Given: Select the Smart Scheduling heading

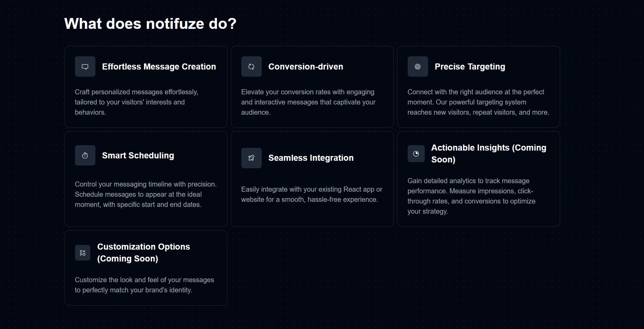Looking at the screenshot, I should 138,155.
